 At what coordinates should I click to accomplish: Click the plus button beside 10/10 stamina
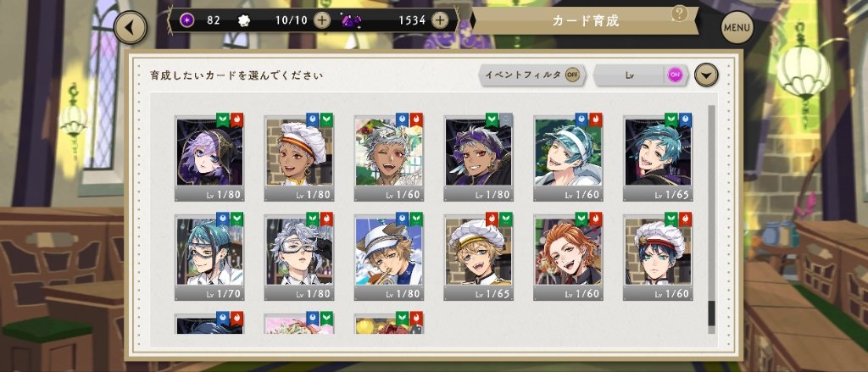[x=321, y=20]
